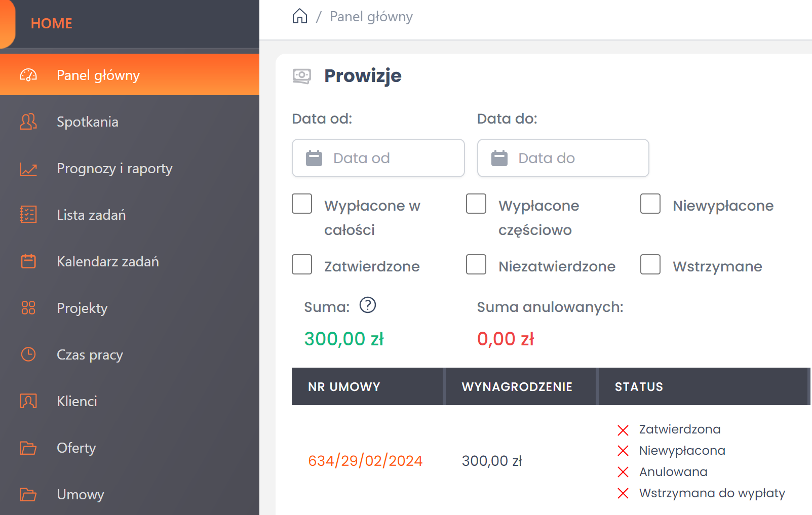
Task: Enable the Wypłacone w całości checkbox
Action: click(302, 204)
